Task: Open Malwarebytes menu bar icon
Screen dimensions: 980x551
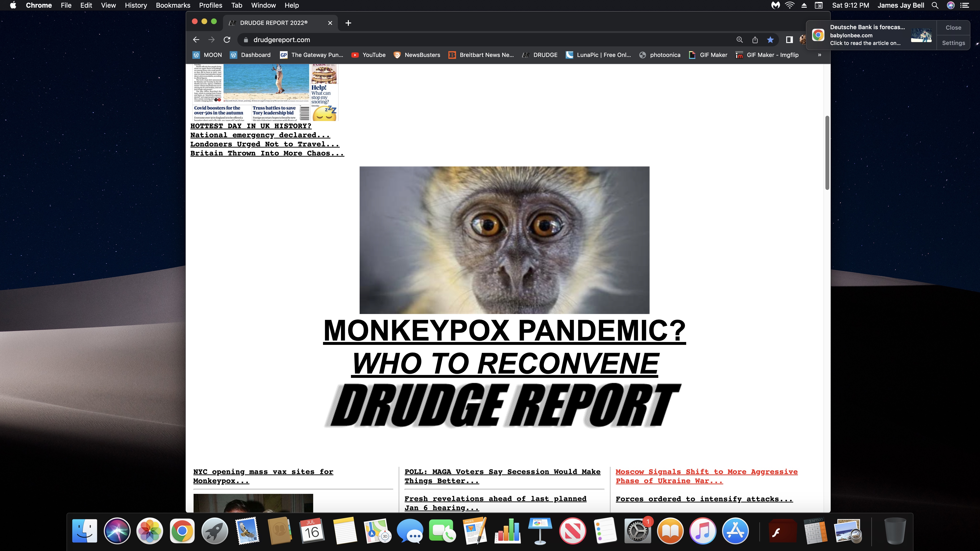Action: pyautogui.click(x=775, y=5)
